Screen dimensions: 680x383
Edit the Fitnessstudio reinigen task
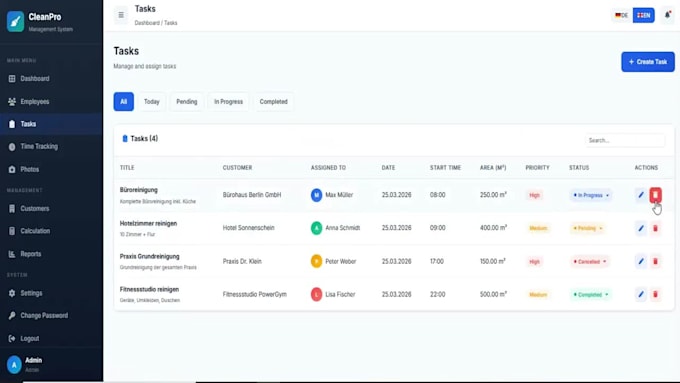(x=641, y=295)
